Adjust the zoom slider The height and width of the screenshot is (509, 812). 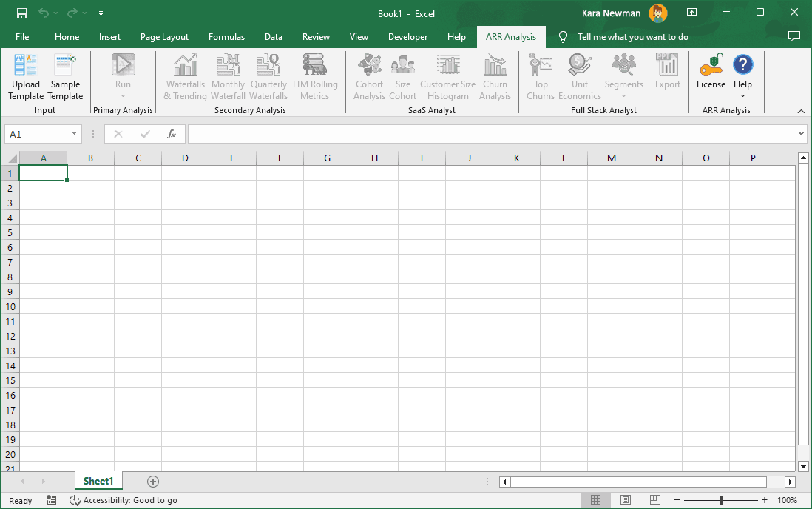coord(720,500)
